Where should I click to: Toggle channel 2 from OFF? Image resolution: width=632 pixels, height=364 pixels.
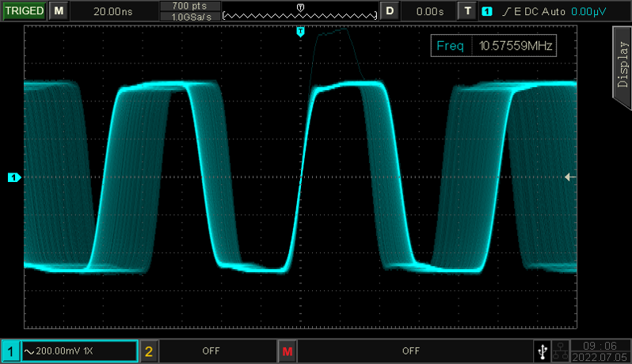tap(149, 350)
